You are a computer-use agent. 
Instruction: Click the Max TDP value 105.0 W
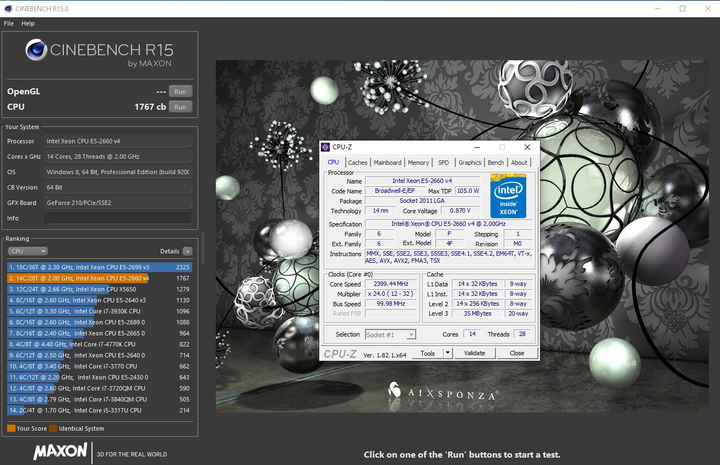coord(467,191)
